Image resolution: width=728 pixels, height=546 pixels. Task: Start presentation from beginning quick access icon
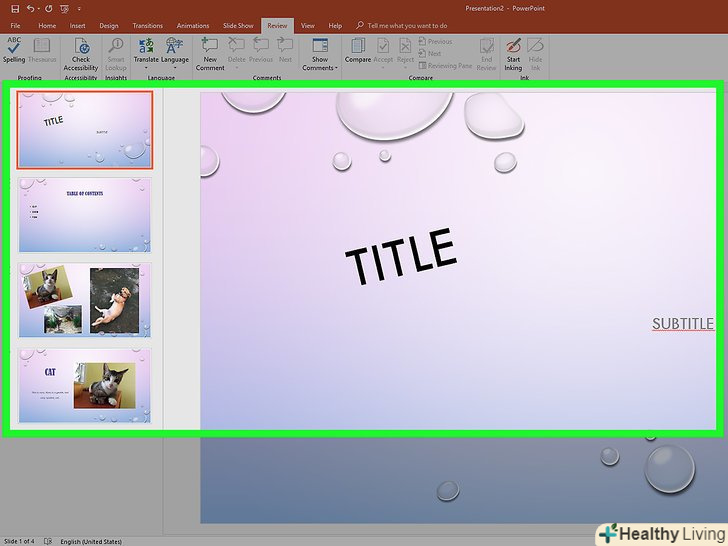pyautogui.click(x=65, y=8)
